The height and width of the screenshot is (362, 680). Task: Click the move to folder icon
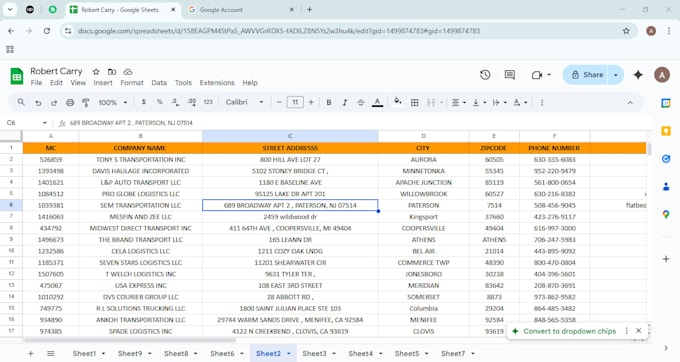[112, 72]
